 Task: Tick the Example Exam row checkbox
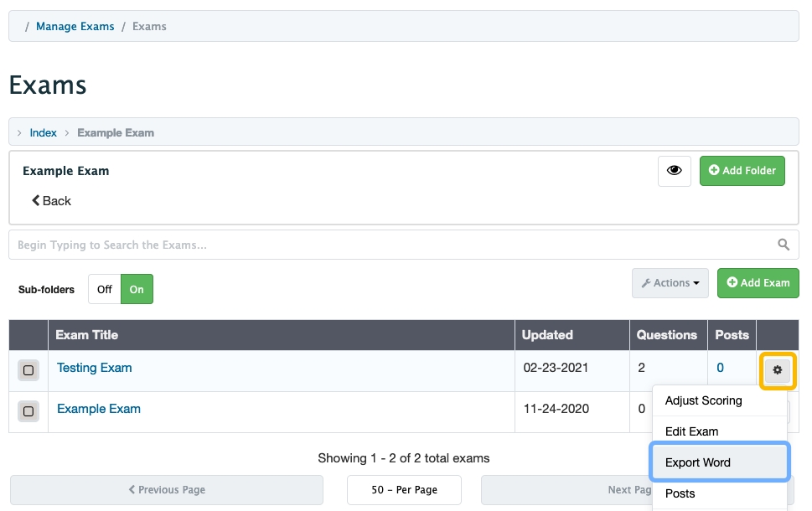[x=28, y=411]
